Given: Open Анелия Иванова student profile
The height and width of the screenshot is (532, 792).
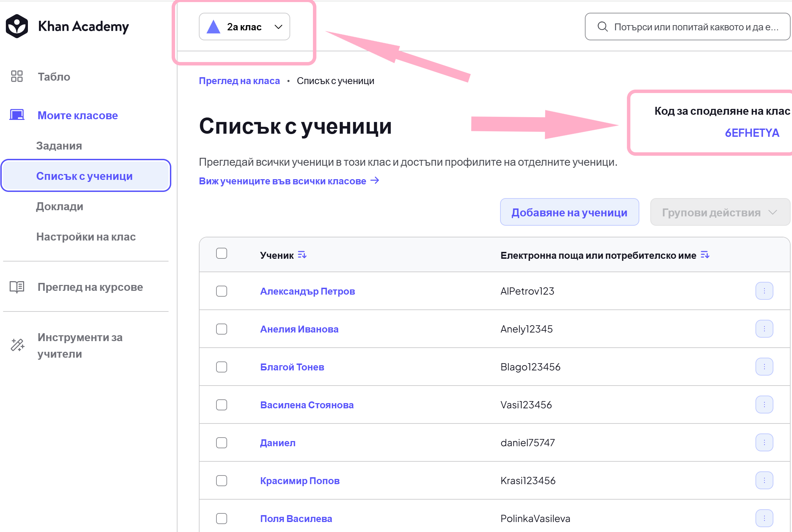Looking at the screenshot, I should [x=299, y=329].
